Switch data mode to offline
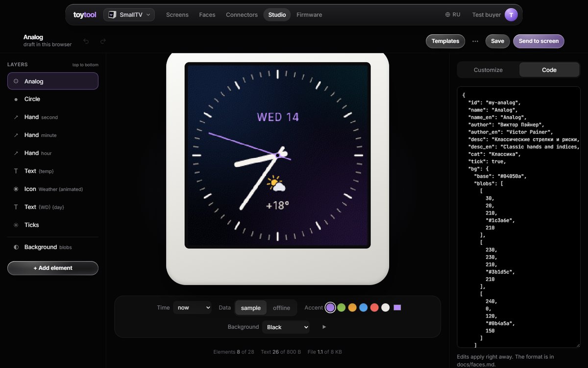Image resolution: width=588 pixels, height=368 pixels. point(282,308)
